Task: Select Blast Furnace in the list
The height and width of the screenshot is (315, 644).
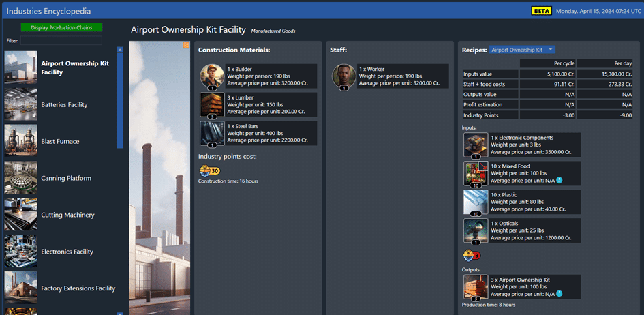Action: point(61,141)
